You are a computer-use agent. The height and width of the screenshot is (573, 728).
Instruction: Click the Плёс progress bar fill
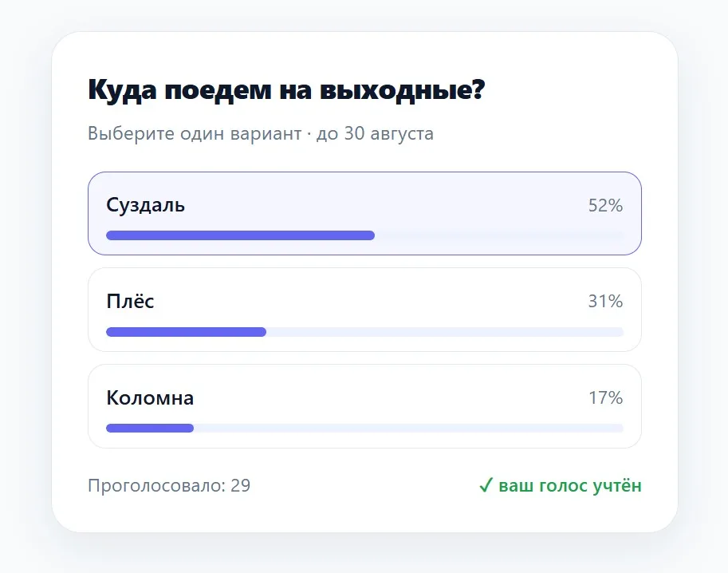[x=186, y=332]
